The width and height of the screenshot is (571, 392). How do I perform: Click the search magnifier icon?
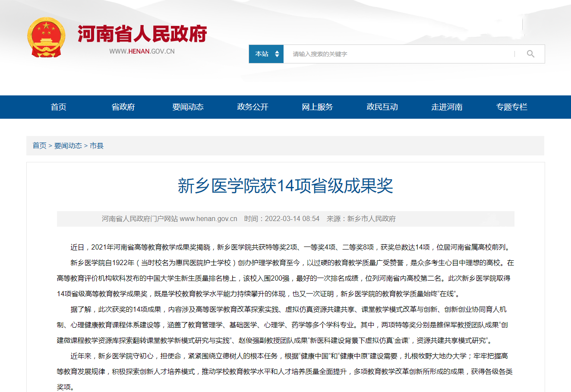pos(530,54)
